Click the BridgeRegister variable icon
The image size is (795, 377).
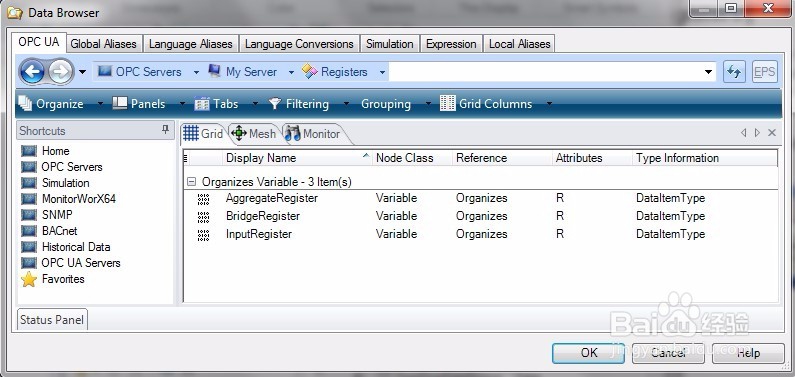pyautogui.click(x=203, y=217)
